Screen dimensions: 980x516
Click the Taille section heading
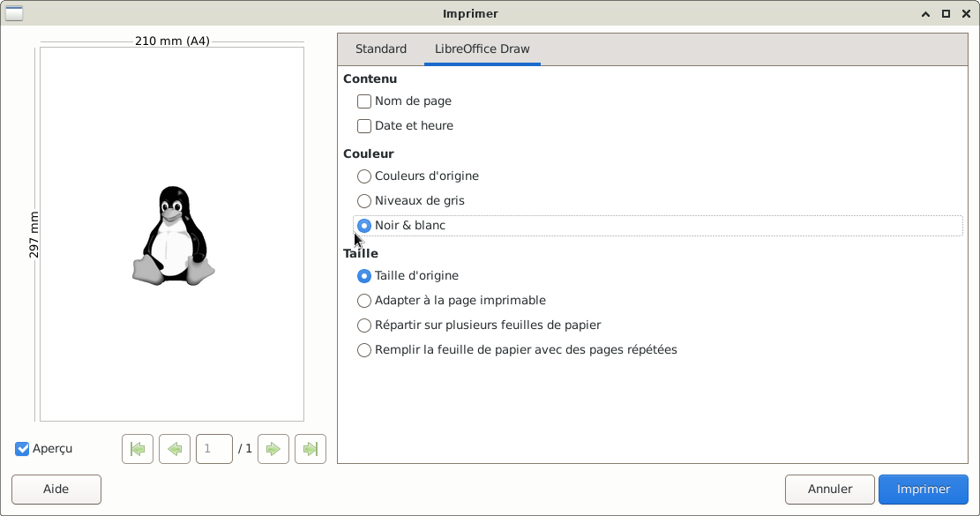coord(361,254)
